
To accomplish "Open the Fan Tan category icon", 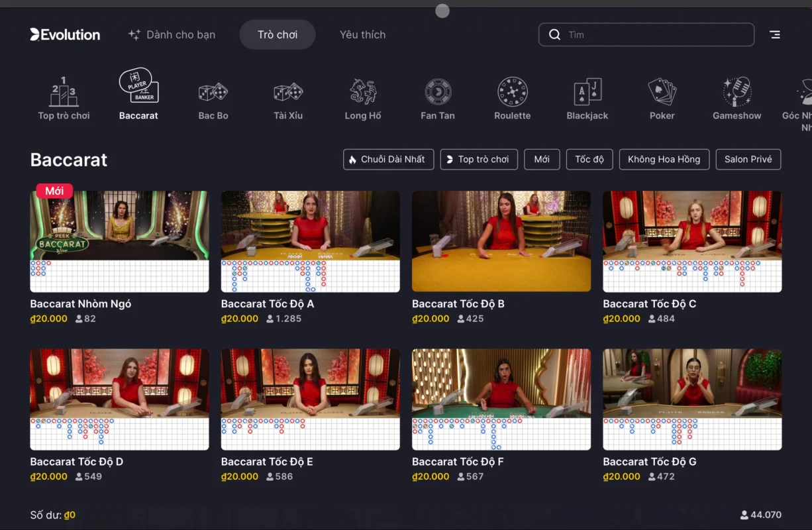I will coord(438,93).
